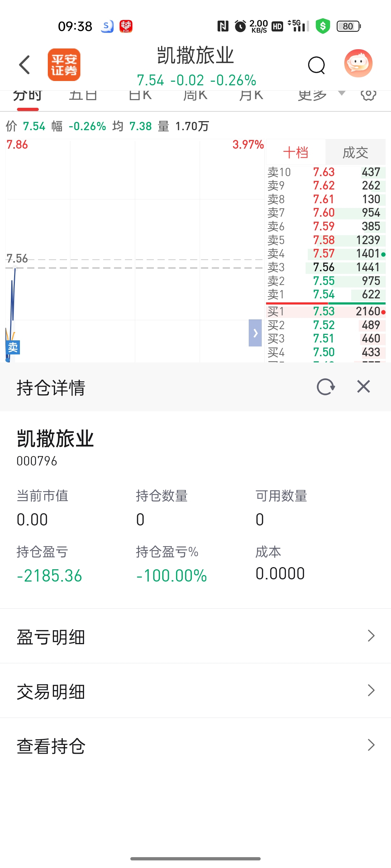Refresh position details

click(x=325, y=387)
